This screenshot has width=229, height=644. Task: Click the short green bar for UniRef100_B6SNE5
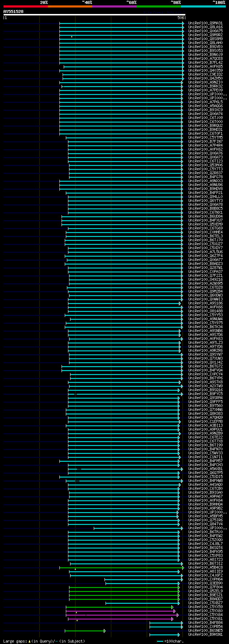tap(85, 631)
